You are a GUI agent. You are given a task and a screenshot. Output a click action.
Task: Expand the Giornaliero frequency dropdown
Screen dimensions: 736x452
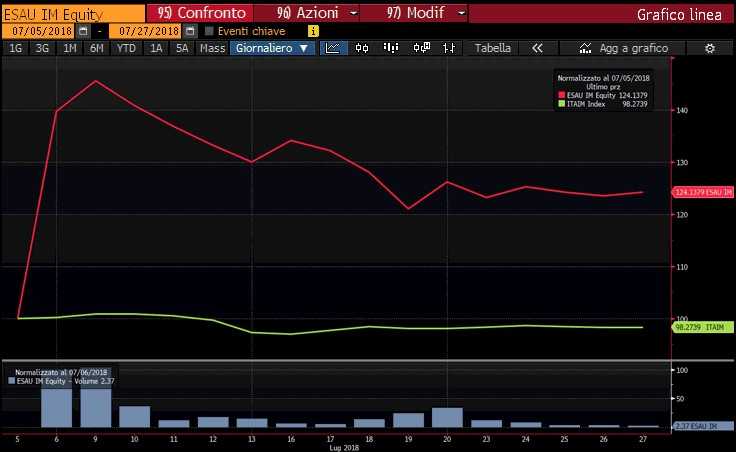click(x=273, y=48)
